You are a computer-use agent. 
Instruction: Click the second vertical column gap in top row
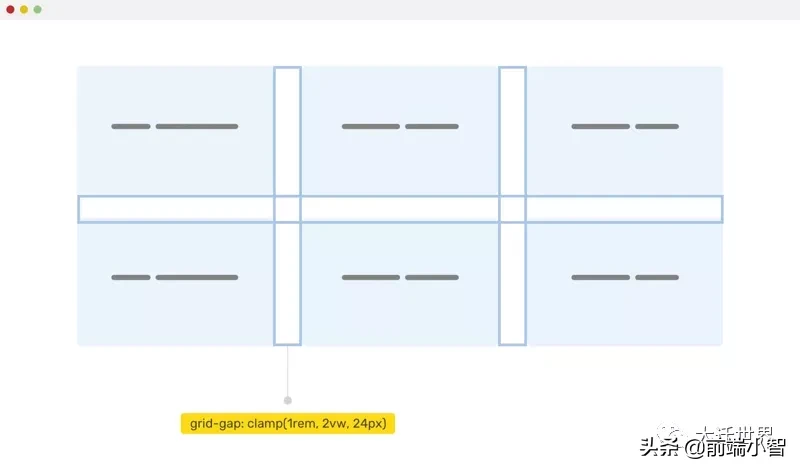pos(512,131)
